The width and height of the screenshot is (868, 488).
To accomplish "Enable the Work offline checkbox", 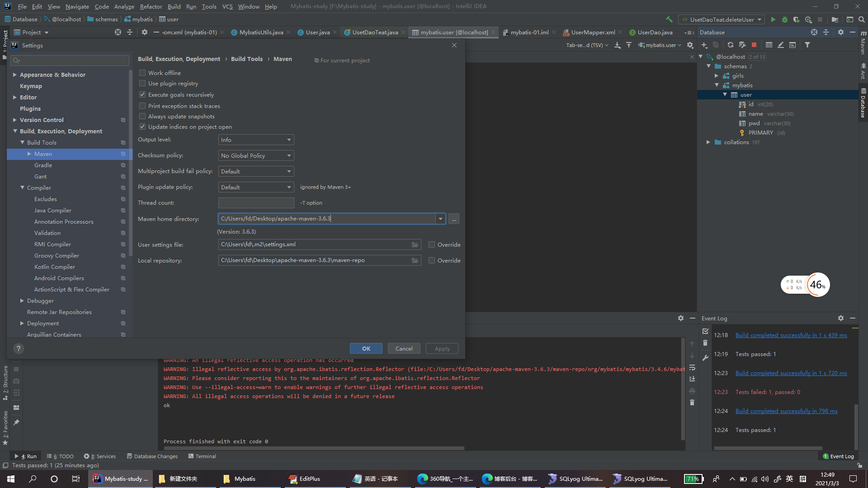I will 142,73.
